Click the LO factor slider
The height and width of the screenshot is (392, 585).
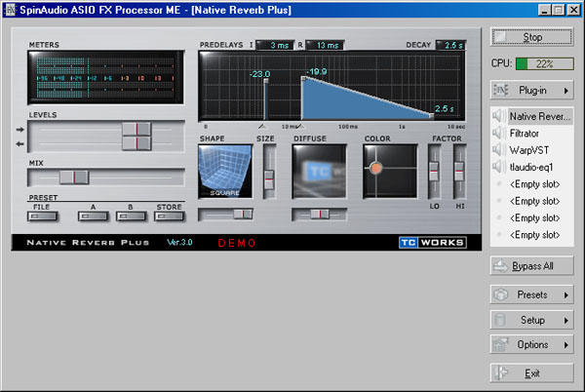pyautogui.click(x=434, y=172)
